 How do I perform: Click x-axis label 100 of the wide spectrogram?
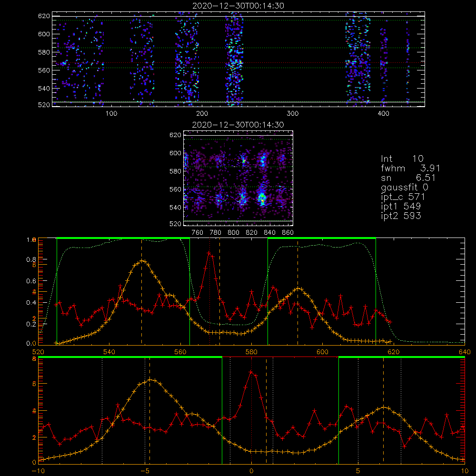click(111, 114)
